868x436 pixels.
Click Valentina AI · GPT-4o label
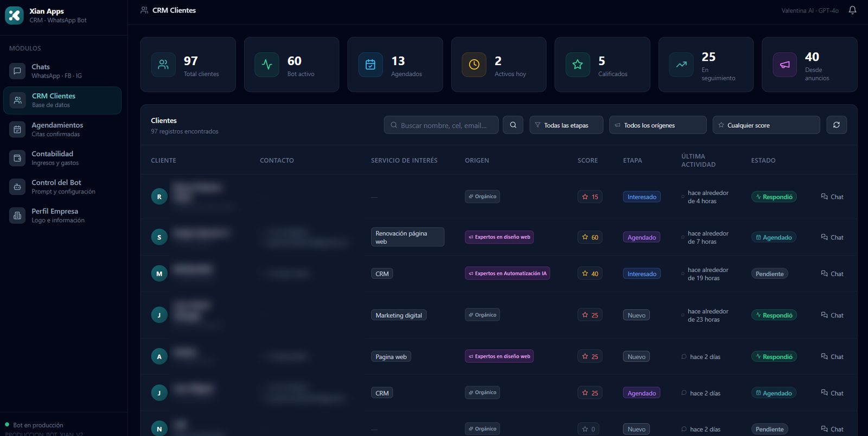click(810, 10)
